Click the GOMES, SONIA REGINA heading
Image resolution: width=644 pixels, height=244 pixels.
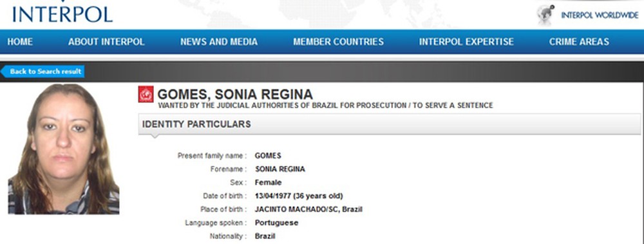[x=235, y=95]
